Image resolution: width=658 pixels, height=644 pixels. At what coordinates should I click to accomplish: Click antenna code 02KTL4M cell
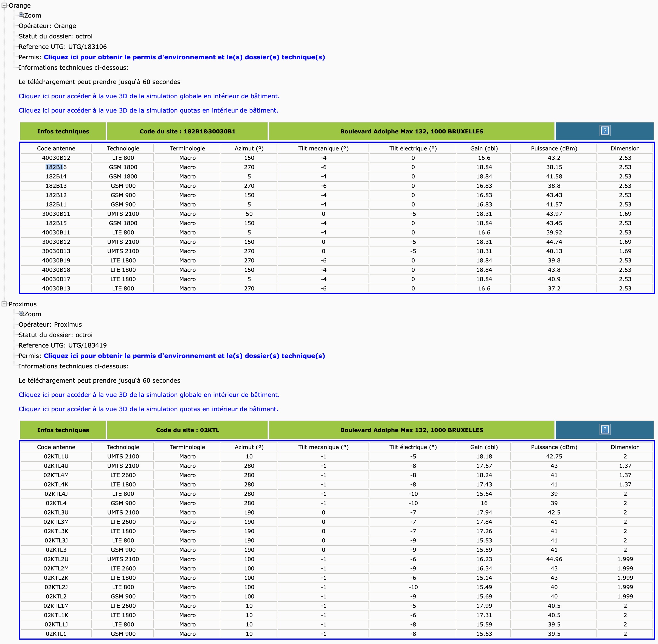coord(56,475)
